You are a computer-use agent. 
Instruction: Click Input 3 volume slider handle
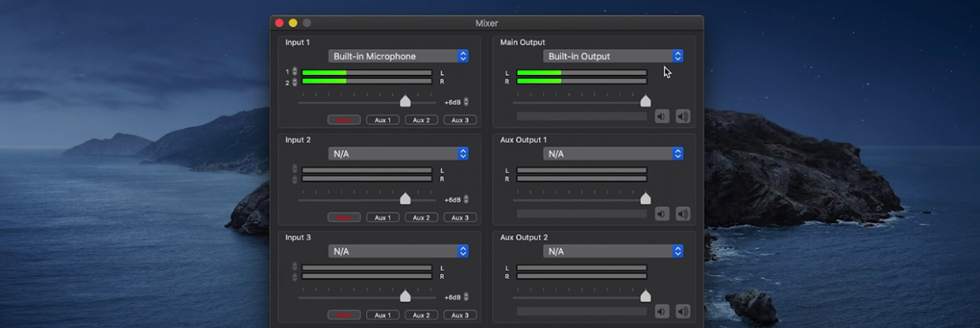tap(405, 296)
